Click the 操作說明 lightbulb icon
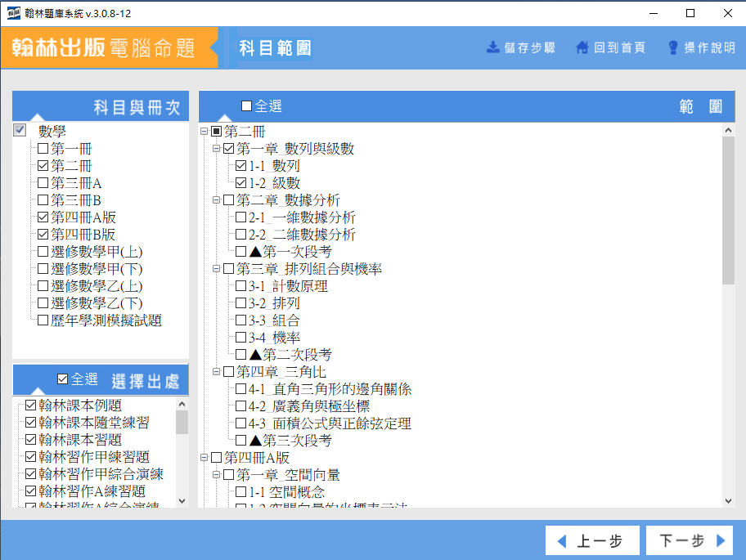The height and width of the screenshot is (560, 746). coord(672,47)
